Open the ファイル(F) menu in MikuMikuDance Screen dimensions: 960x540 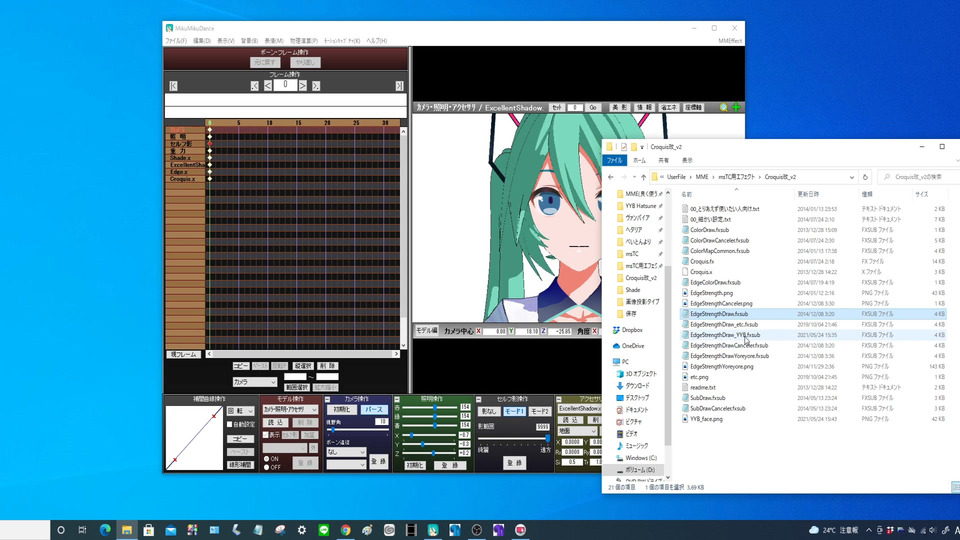pos(175,41)
